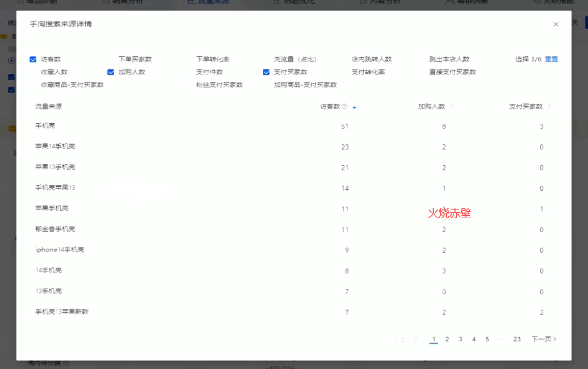Open the help tooltip icon beside 访客数 header

pos(345,106)
